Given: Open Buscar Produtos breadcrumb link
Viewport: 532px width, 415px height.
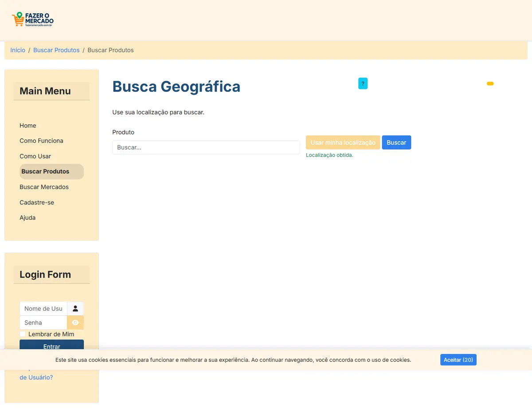Looking at the screenshot, I should [x=56, y=50].
